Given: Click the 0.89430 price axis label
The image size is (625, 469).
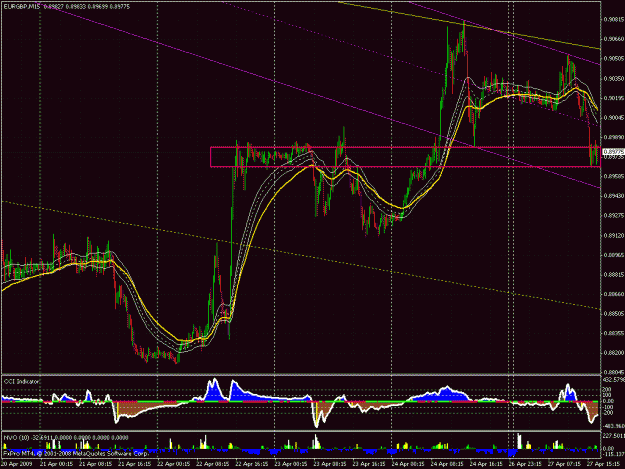Looking at the screenshot, I should 614,196.
